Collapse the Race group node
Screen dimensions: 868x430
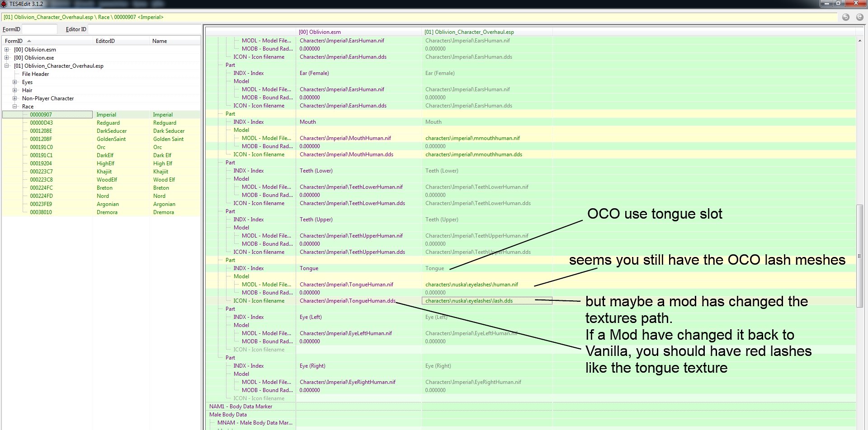(15, 107)
